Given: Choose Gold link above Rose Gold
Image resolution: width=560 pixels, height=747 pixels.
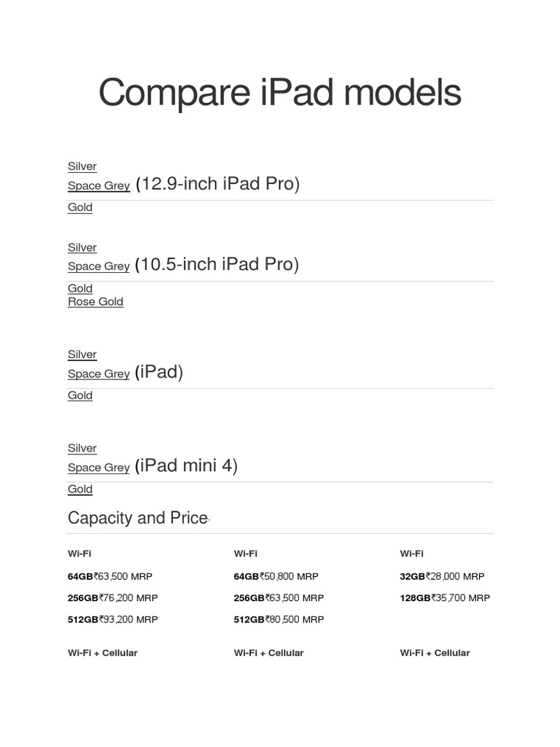Looking at the screenshot, I should (80, 288).
